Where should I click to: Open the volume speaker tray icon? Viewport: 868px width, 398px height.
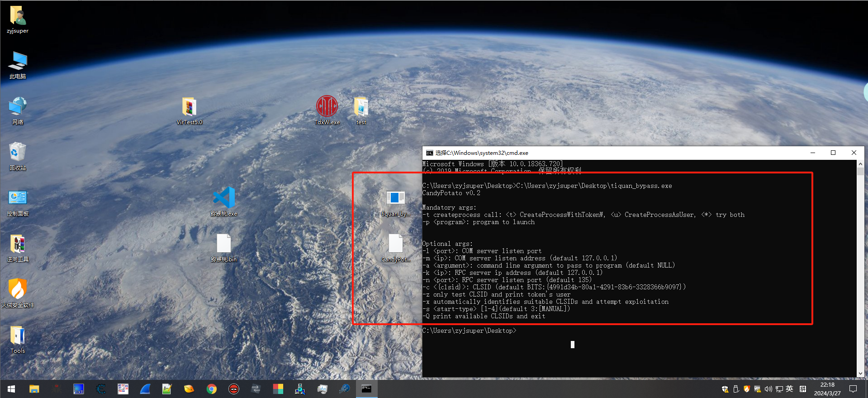pyautogui.click(x=768, y=389)
